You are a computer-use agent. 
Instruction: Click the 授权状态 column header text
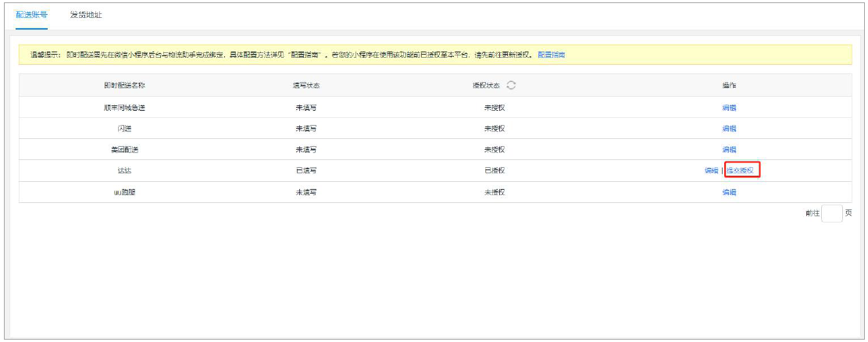[x=488, y=85]
